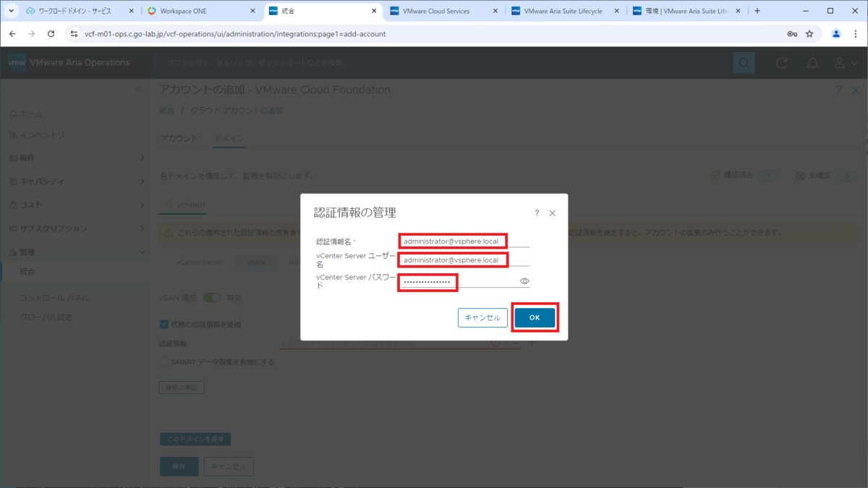This screenshot has width=868, height=488.
Task: Open the user account menu icon
Action: [x=843, y=63]
